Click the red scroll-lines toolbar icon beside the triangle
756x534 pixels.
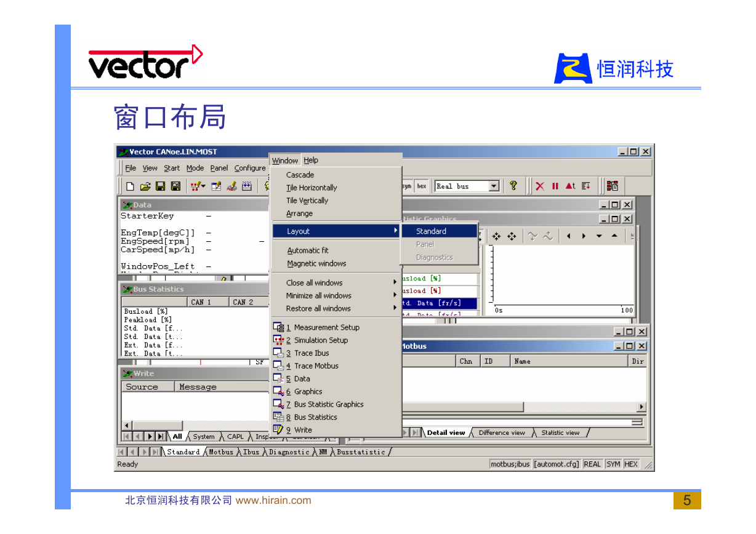coord(586,186)
